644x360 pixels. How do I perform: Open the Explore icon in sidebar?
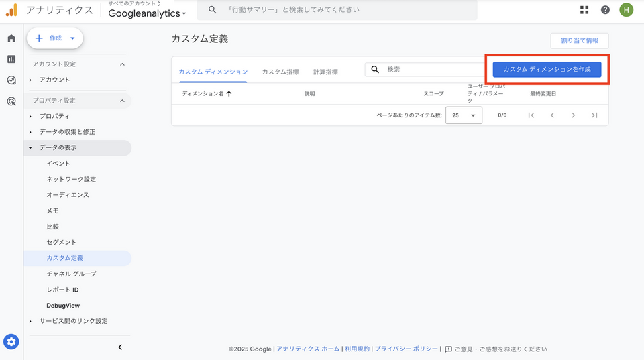(x=11, y=80)
